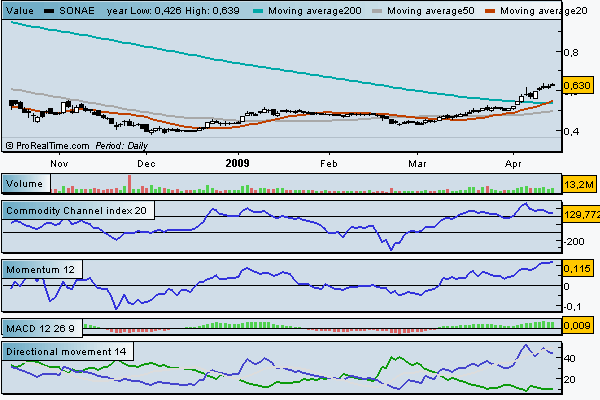Screen dimensions: 600x400
Task: Click the 'MACD 12 26 9' panel label
Action: [40, 329]
